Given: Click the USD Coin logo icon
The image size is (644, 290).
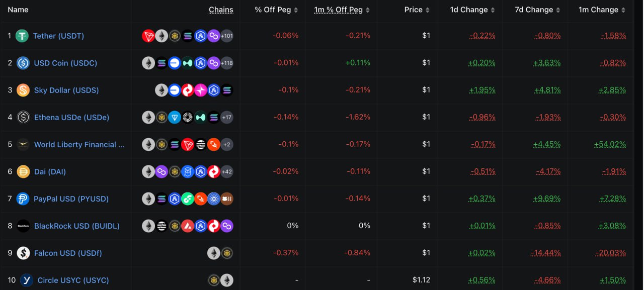Looking at the screenshot, I should (23, 63).
